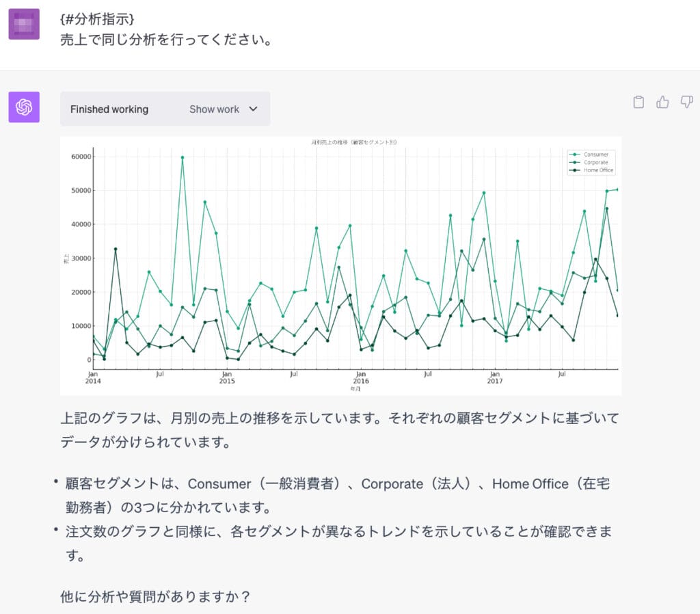Viewport: 700px width, 614px height.
Task: Click the highest Consumer peak near 60000
Action: point(183,158)
